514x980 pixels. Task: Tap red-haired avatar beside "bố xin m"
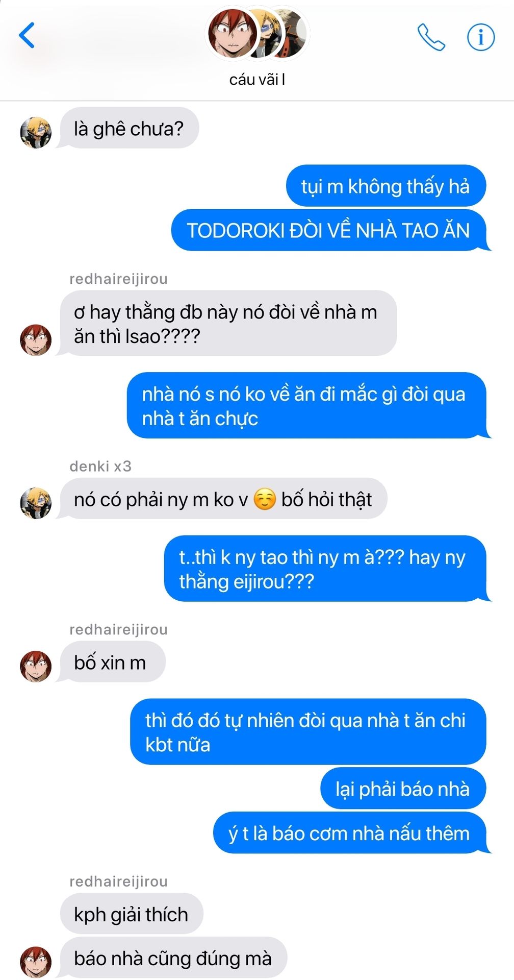[36, 666]
